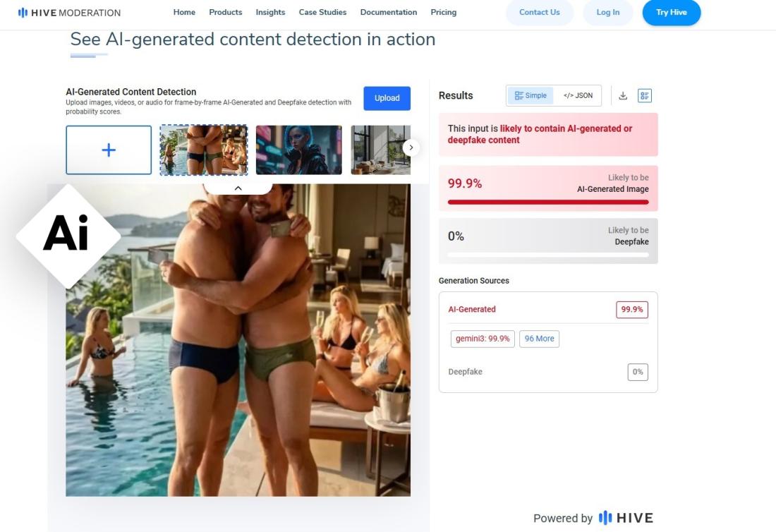776x532 pixels.
Task: Switch results to Simple view
Action: [x=531, y=95]
